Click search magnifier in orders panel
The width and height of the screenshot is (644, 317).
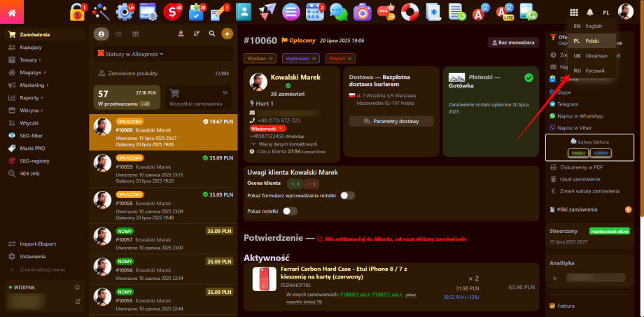212,34
